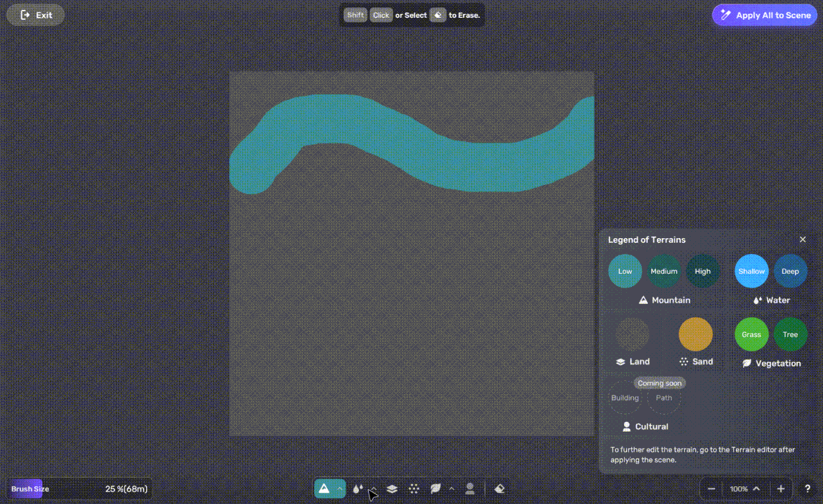Click Apply All to Scene button

coord(764,15)
